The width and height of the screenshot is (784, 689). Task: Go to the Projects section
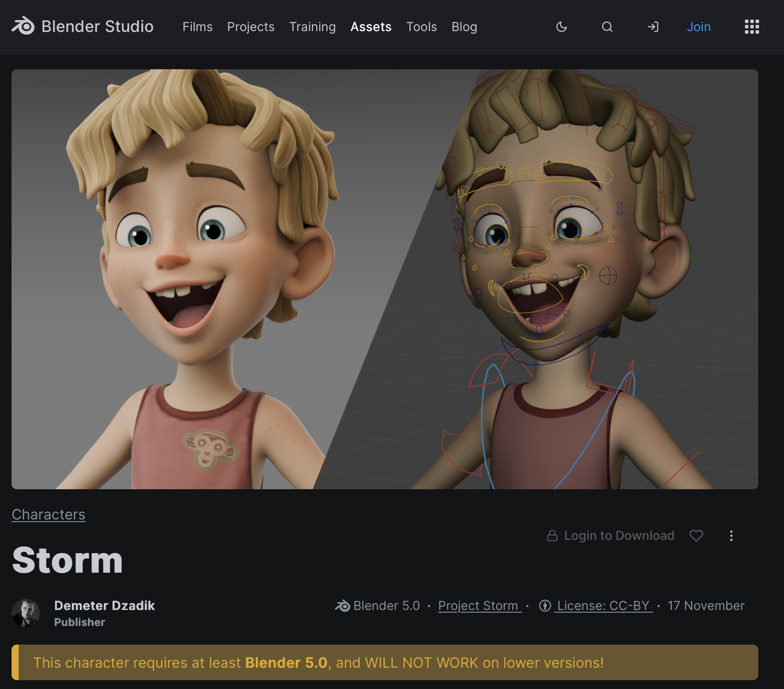pos(251,27)
